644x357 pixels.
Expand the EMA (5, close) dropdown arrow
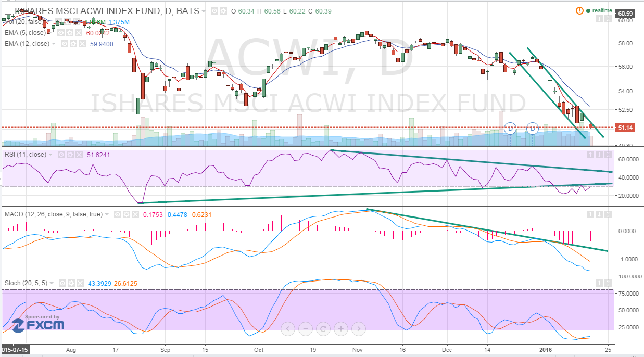click(x=49, y=33)
